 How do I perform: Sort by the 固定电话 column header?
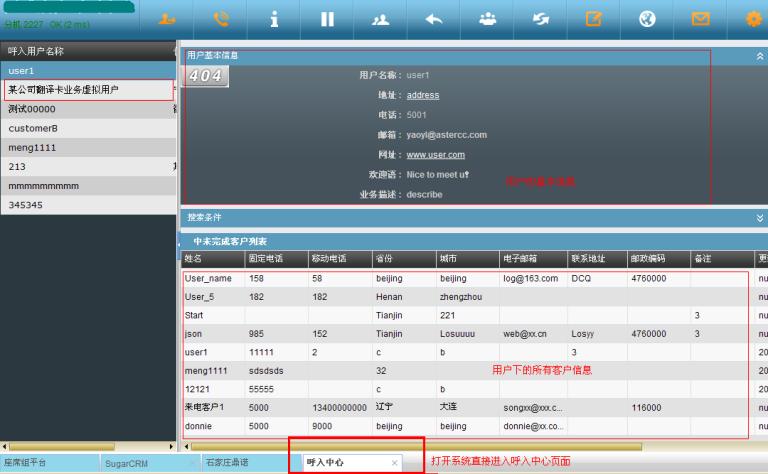tap(265, 258)
